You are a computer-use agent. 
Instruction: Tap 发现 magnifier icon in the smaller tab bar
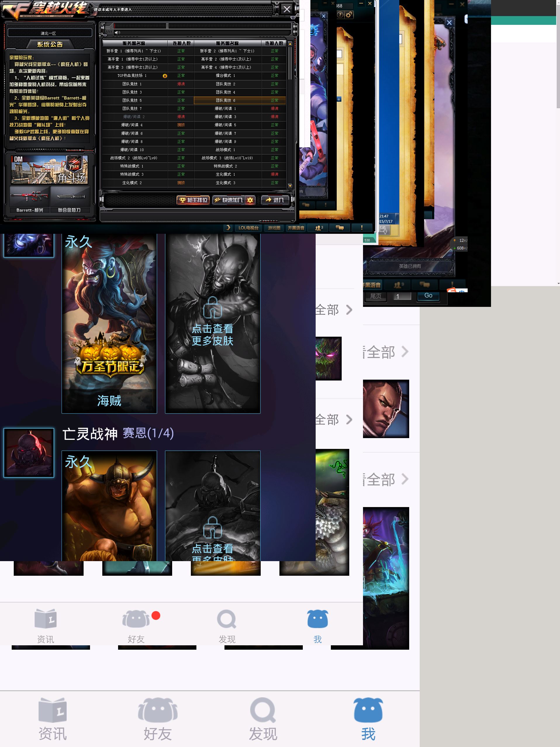click(227, 619)
